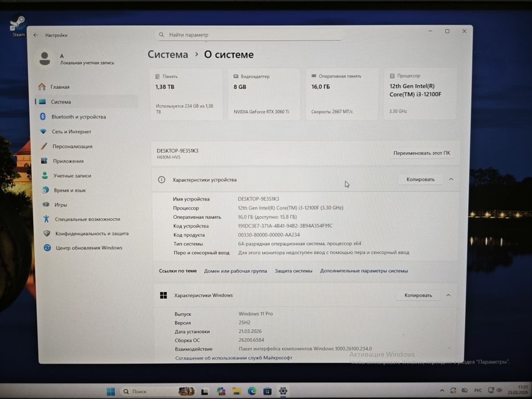
Task: Click the Bluetooth icon in sidebar
Action: (43, 116)
